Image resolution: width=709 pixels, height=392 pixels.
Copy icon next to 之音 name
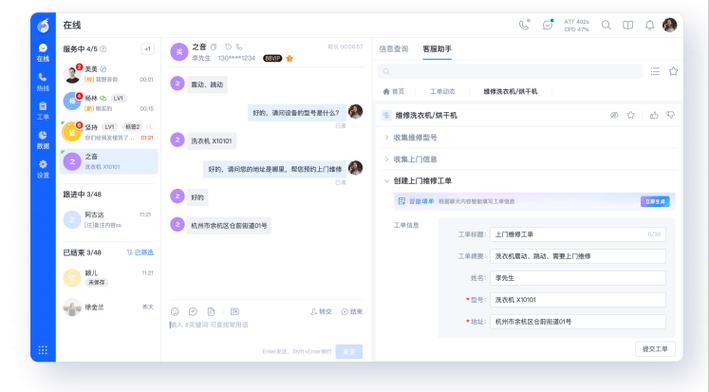click(213, 47)
